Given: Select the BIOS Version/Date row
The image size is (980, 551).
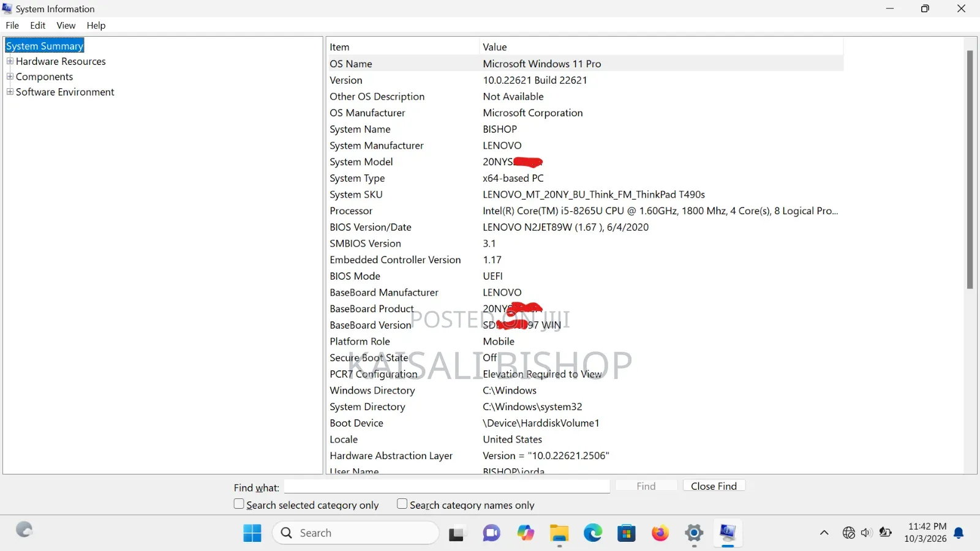Looking at the screenshot, I should (x=586, y=227).
